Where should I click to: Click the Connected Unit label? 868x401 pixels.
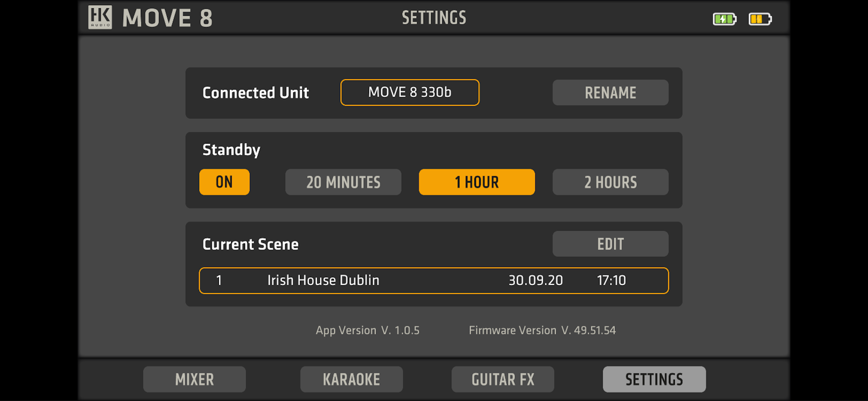pyautogui.click(x=255, y=93)
